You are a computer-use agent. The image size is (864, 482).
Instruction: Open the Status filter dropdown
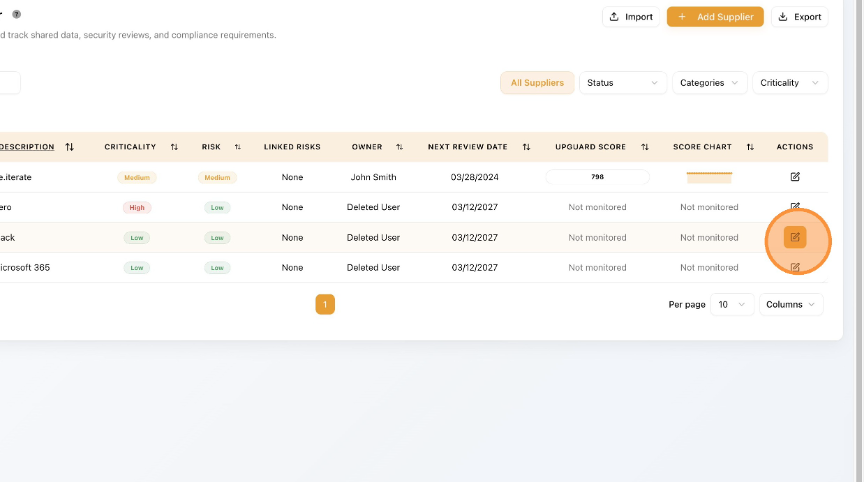tap(622, 83)
